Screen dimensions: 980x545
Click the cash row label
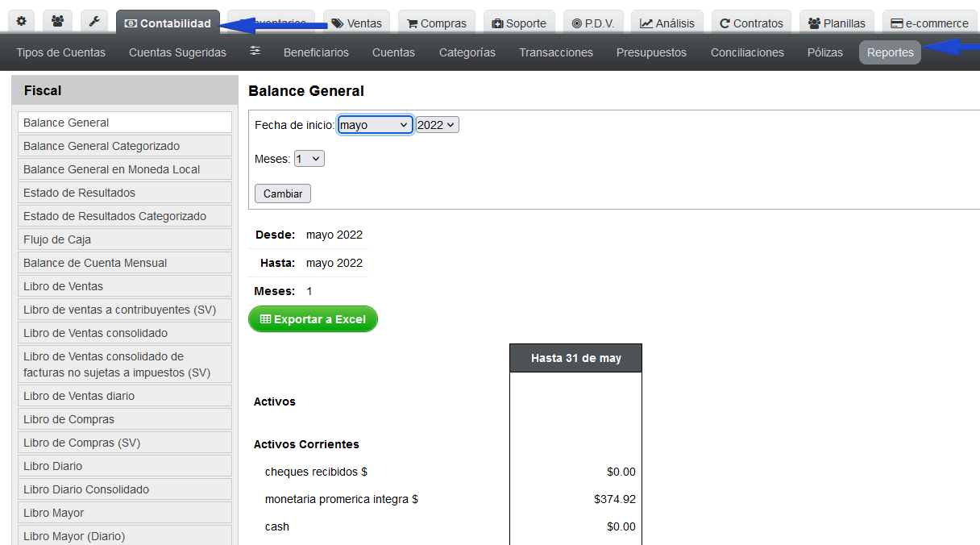coord(277,526)
